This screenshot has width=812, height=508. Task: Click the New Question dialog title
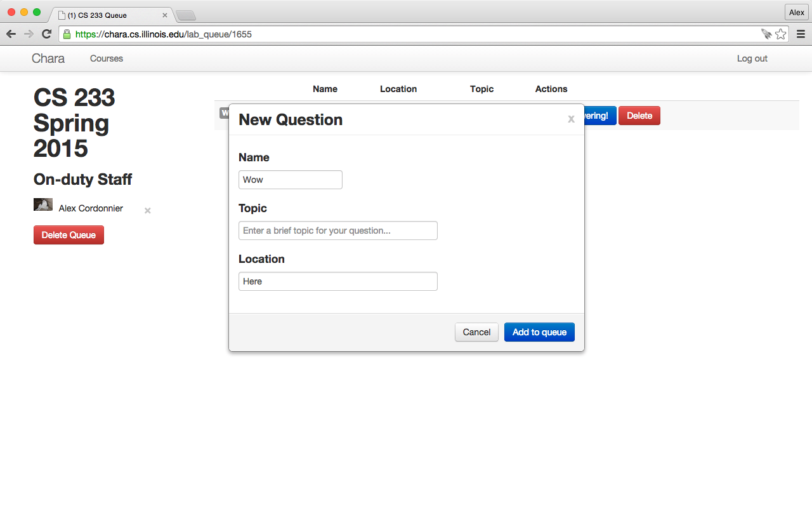point(291,119)
